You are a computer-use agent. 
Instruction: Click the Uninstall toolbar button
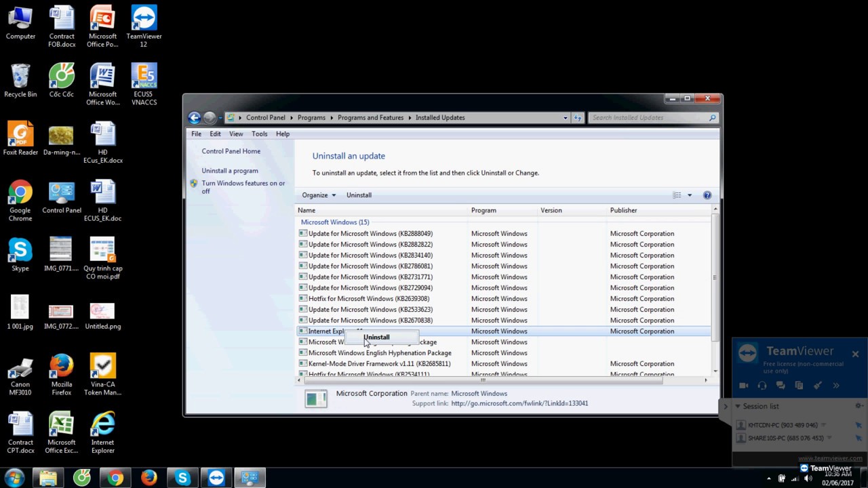coord(359,195)
